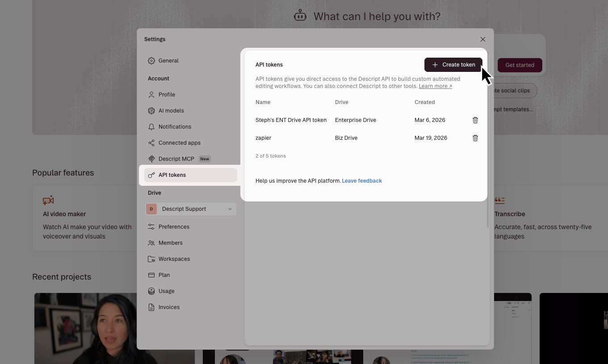The height and width of the screenshot is (364, 608).
Task: Open drive Preferences
Action: coord(191,227)
